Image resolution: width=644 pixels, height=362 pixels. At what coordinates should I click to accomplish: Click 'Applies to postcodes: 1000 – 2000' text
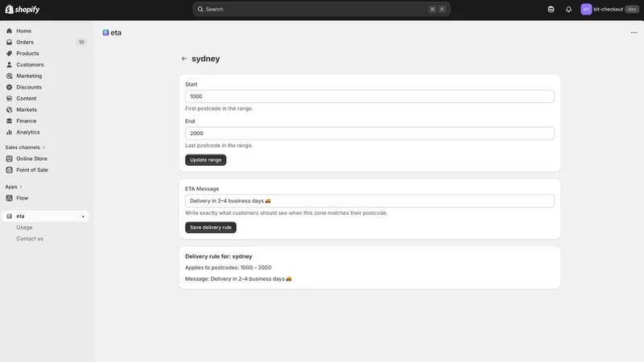pos(229,268)
